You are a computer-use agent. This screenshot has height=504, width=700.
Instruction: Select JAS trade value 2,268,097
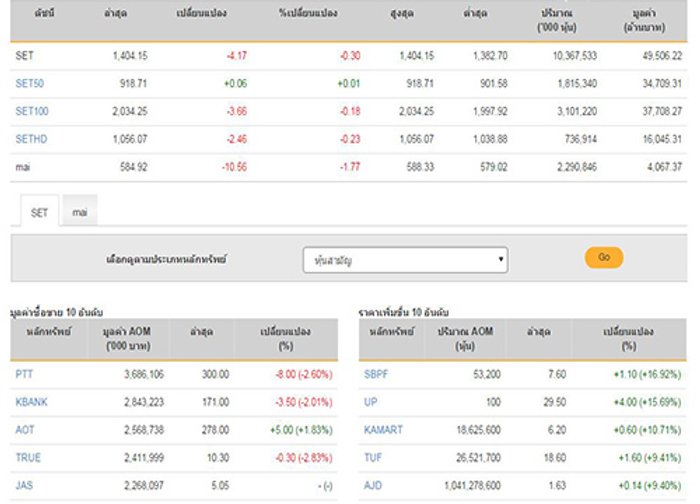(x=144, y=485)
